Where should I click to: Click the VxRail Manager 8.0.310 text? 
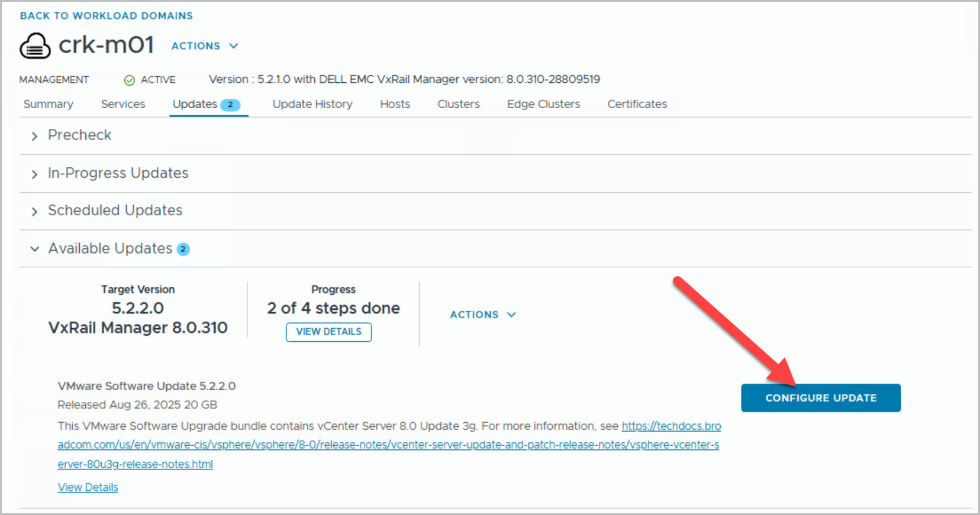138,328
